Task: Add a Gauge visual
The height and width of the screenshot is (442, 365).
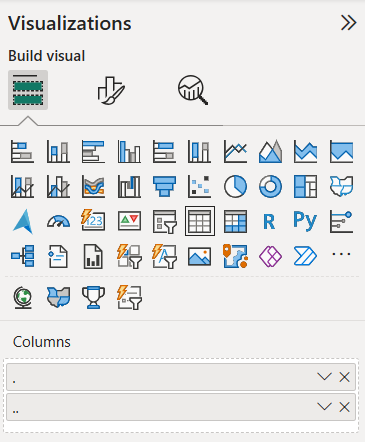Action: click(x=58, y=221)
